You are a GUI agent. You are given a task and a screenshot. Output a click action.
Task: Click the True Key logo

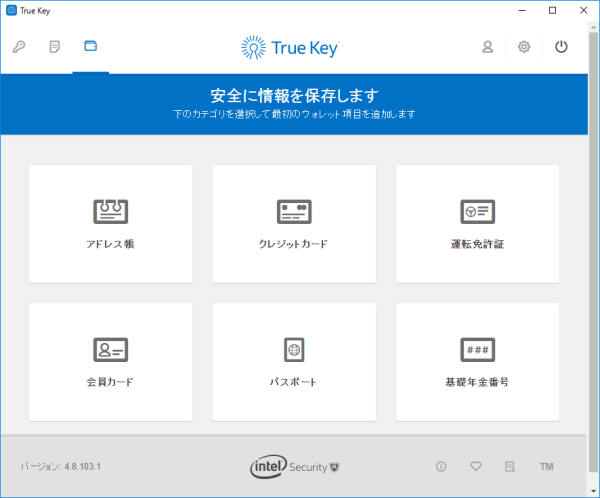coord(290,48)
